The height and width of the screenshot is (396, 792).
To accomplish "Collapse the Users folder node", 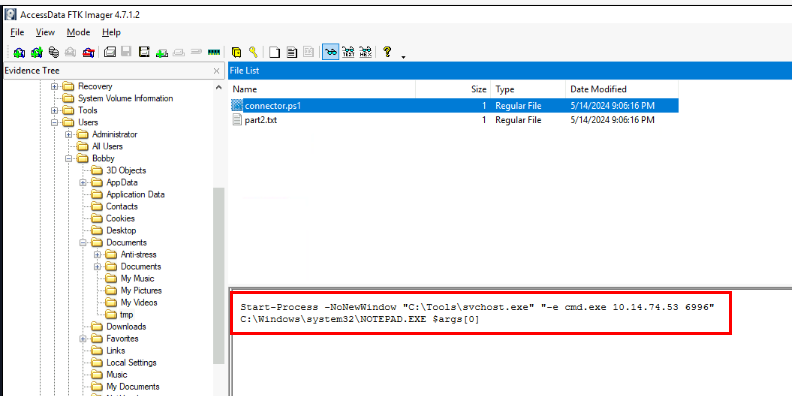I will pyautogui.click(x=55, y=122).
